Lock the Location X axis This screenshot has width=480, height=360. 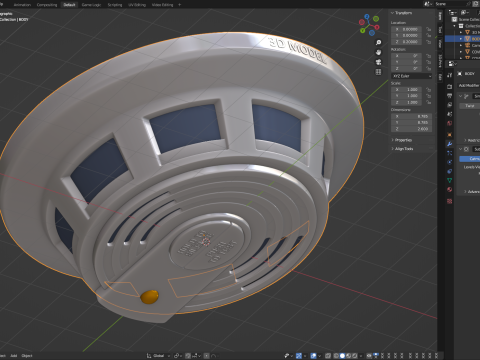click(x=428, y=29)
